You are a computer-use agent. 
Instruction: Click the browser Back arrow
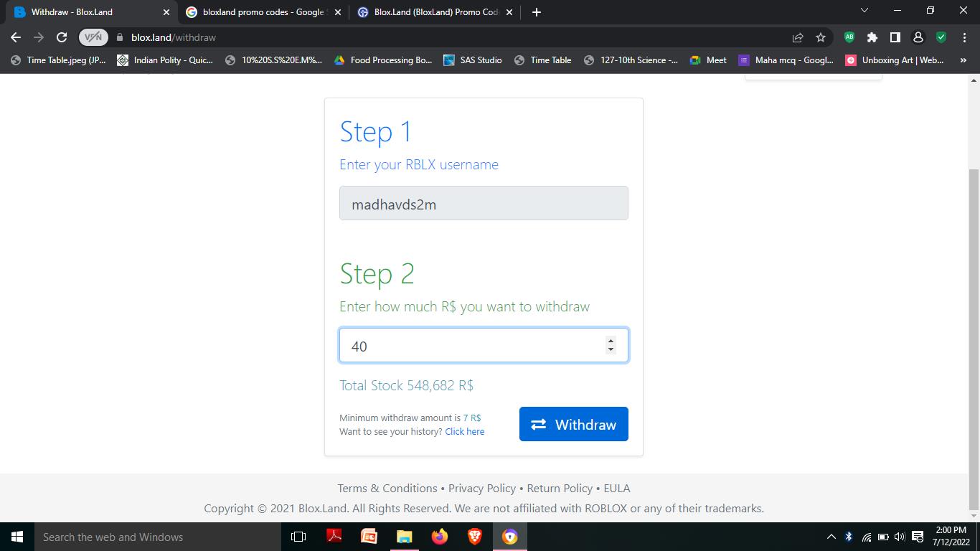click(16, 37)
